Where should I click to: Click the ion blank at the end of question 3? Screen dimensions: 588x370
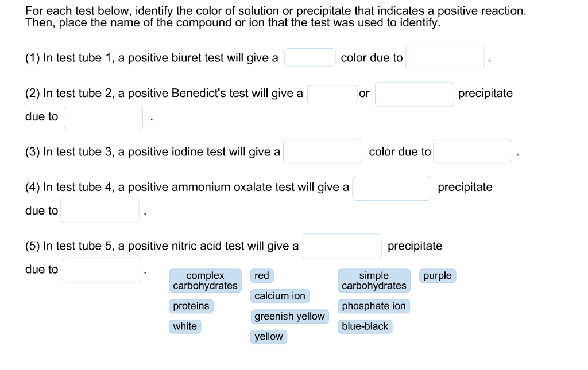tap(472, 151)
